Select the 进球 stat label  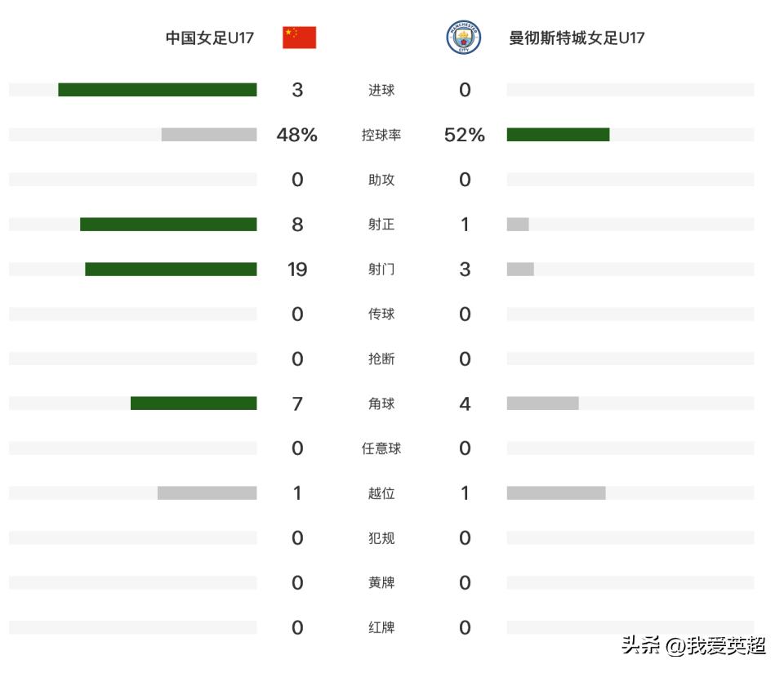(x=381, y=90)
